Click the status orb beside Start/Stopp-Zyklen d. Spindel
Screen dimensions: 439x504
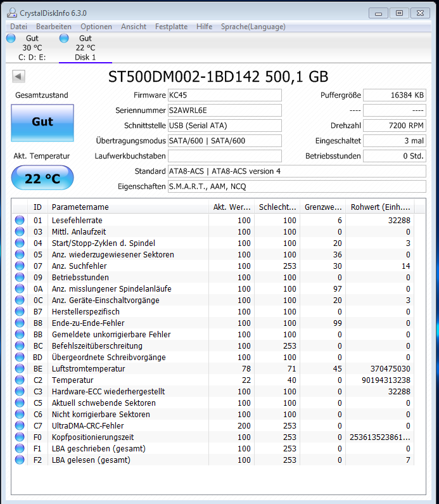(20, 243)
